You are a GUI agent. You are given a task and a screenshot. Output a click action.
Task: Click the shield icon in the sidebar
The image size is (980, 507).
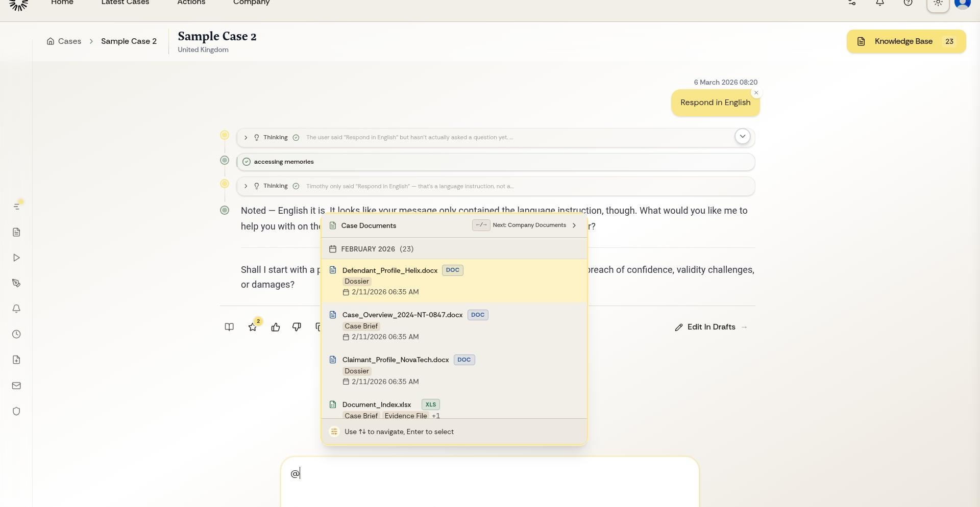tap(16, 411)
